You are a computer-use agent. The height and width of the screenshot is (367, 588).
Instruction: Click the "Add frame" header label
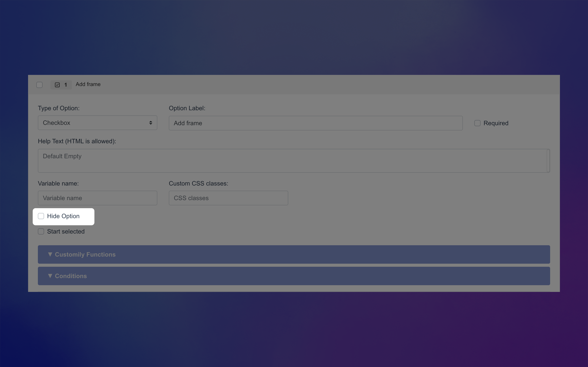tap(88, 84)
